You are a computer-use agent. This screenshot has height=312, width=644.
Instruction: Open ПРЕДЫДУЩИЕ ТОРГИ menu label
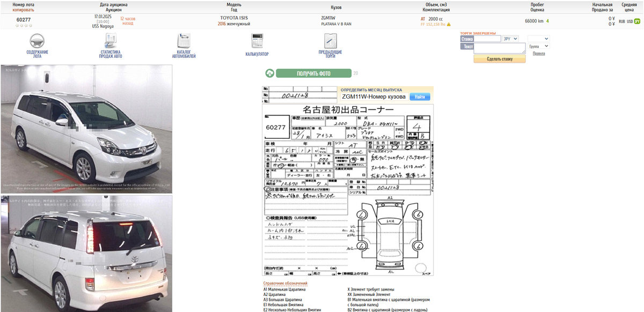coord(330,54)
